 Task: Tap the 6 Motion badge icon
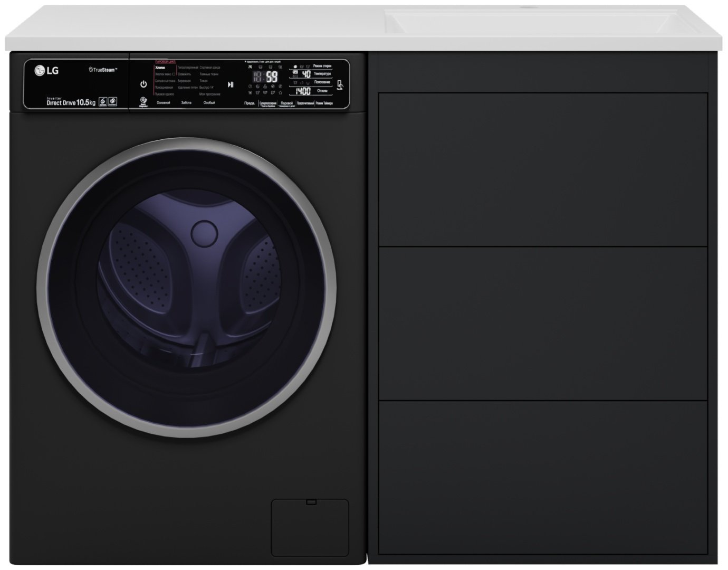pos(103,102)
